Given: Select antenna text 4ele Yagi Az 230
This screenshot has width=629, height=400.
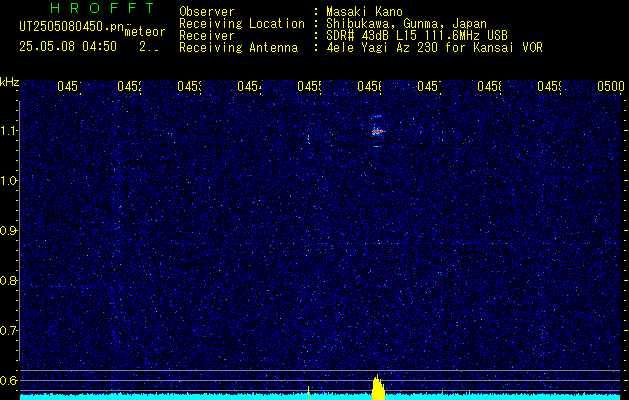Looking at the screenshot, I should pyautogui.click(x=383, y=48).
